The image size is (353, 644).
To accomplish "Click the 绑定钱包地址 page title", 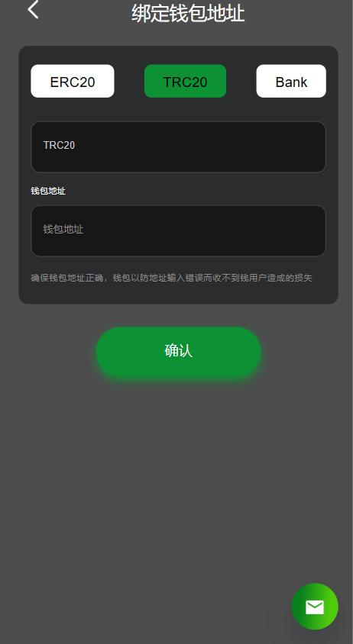I will 188,13.
